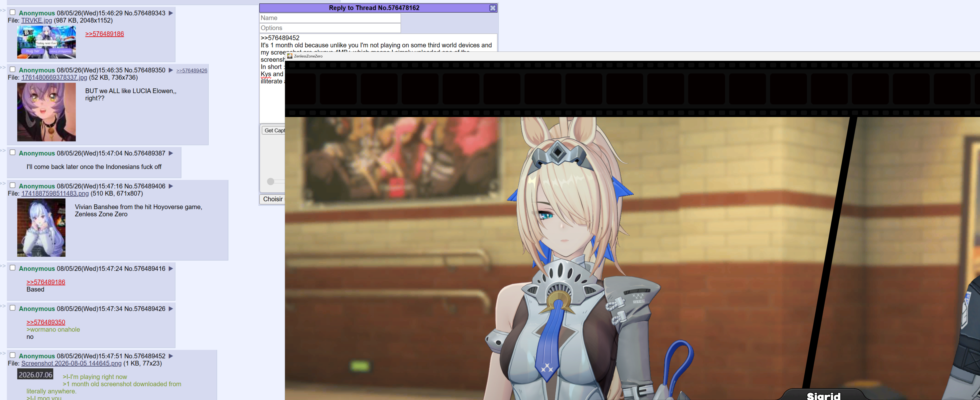Check the box beside post No.576489406

[x=13, y=186]
